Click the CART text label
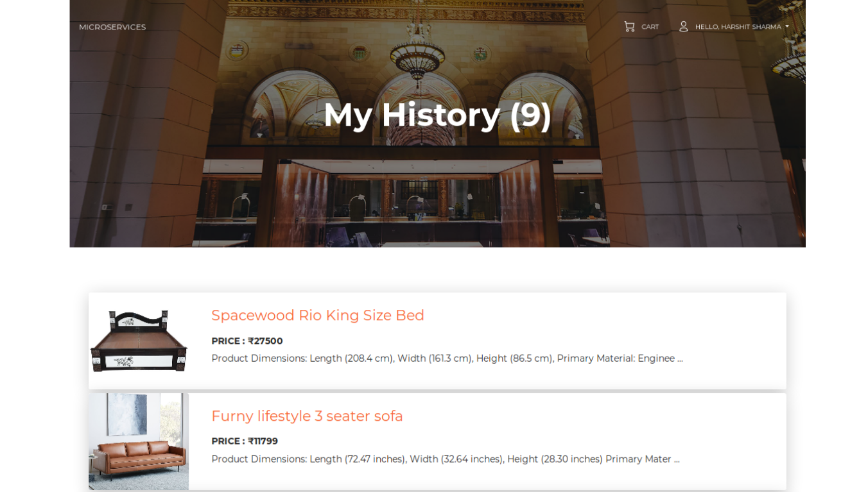This screenshot has height=492, width=868. (x=650, y=27)
